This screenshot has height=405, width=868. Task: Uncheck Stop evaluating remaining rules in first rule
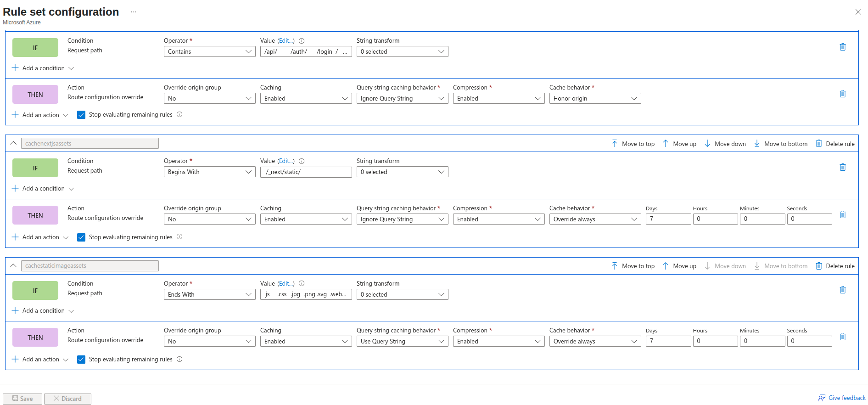[81, 115]
